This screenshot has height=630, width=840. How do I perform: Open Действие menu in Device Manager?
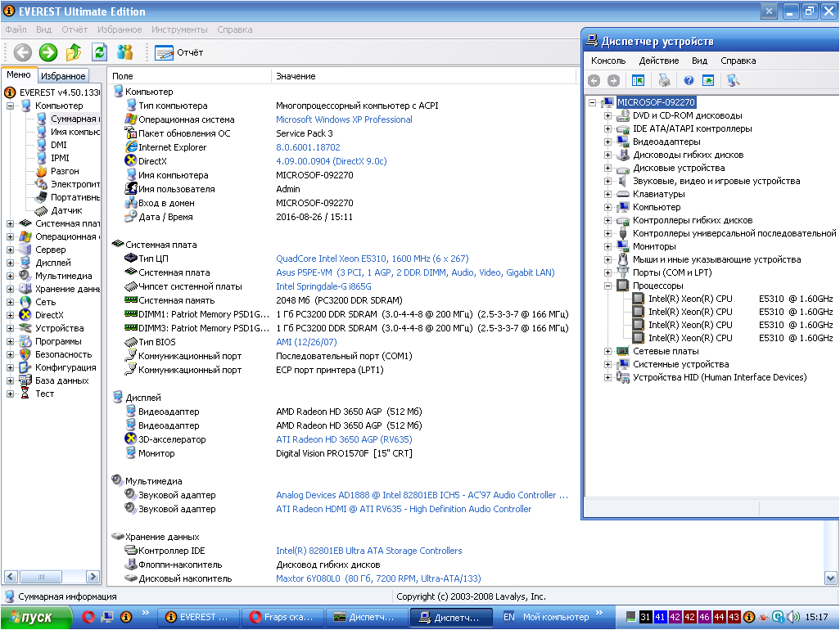tap(659, 61)
